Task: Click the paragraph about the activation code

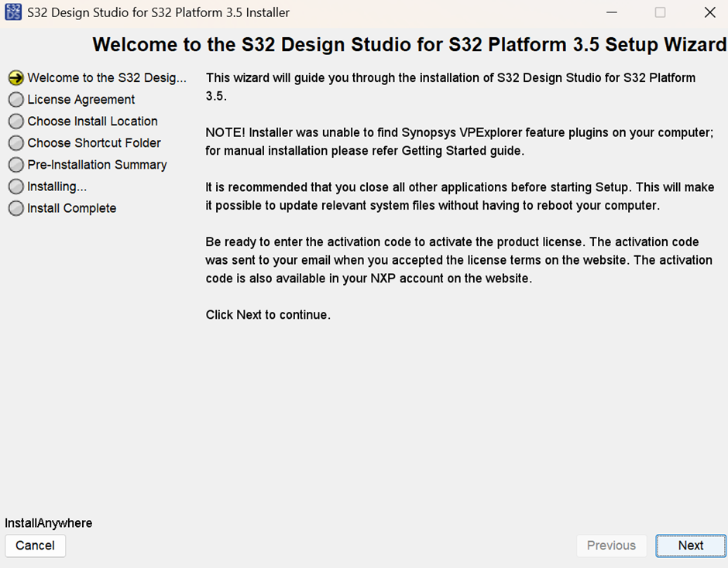Action: [x=459, y=260]
